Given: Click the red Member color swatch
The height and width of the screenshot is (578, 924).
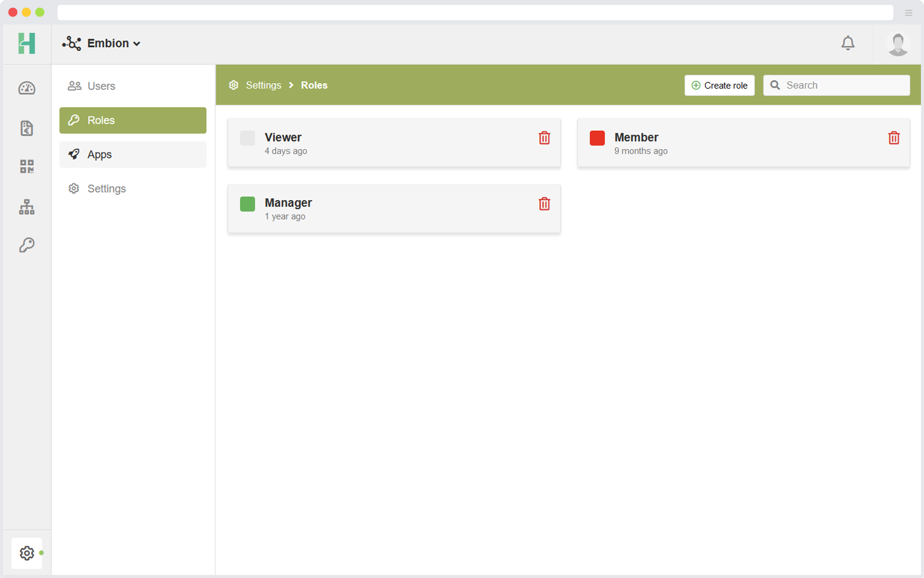Looking at the screenshot, I should click(x=597, y=138).
